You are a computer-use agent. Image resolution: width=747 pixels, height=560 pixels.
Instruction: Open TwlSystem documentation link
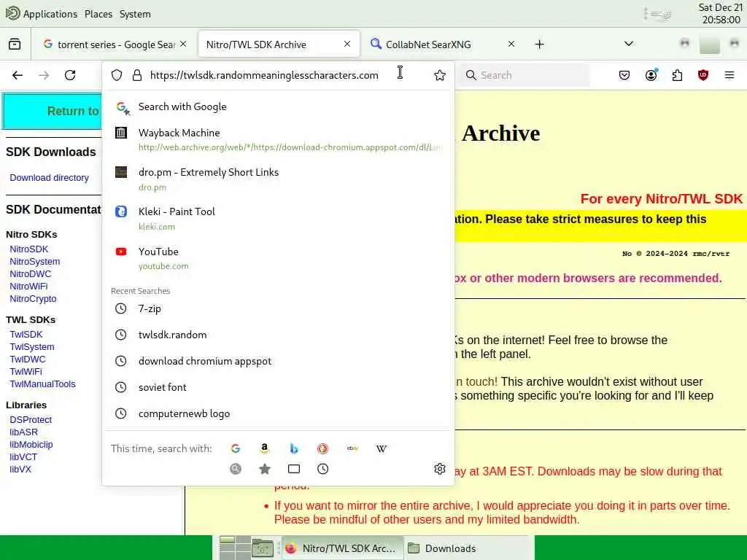pos(32,346)
